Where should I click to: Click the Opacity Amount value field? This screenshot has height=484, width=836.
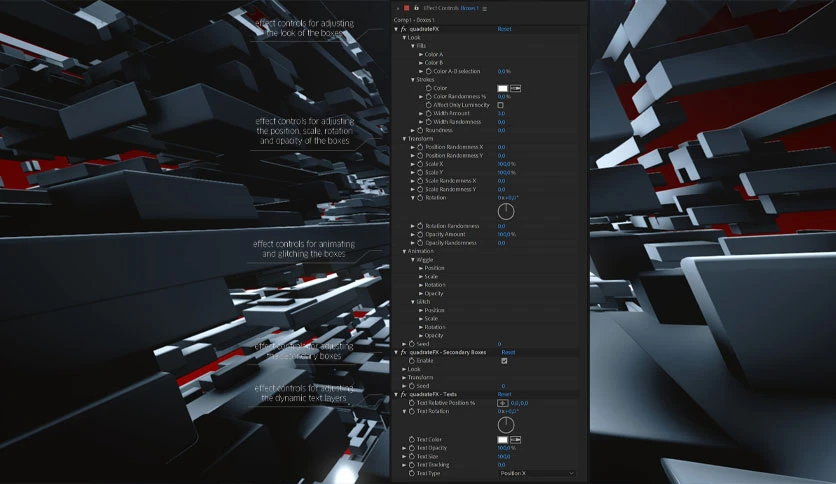coord(507,235)
